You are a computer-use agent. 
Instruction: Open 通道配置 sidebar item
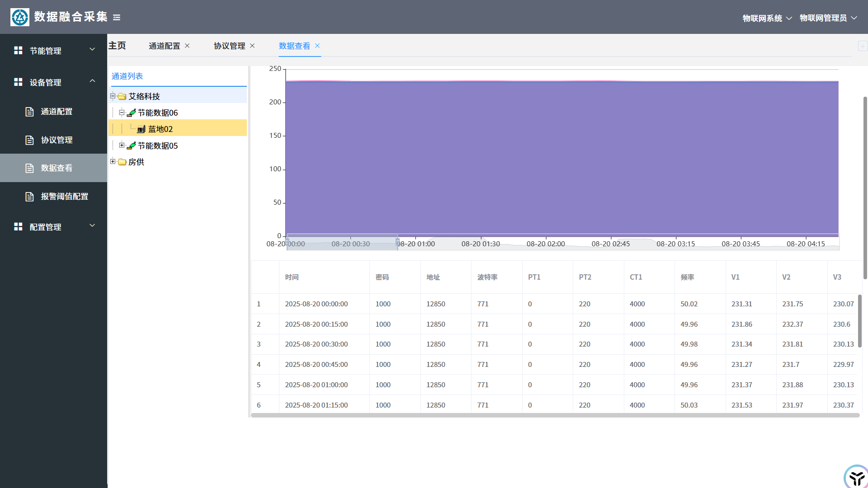pos(57,112)
